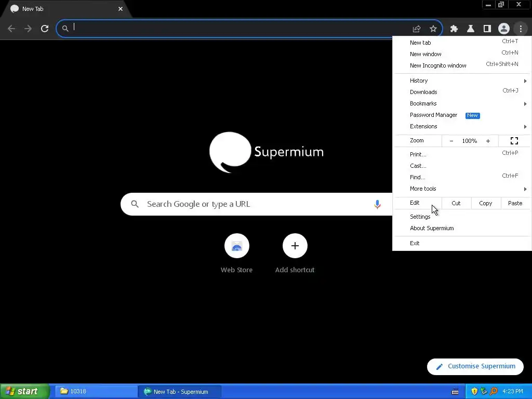Expand the History submenu
The image size is (532, 399).
pyautogui.click(x=462, y=81)
